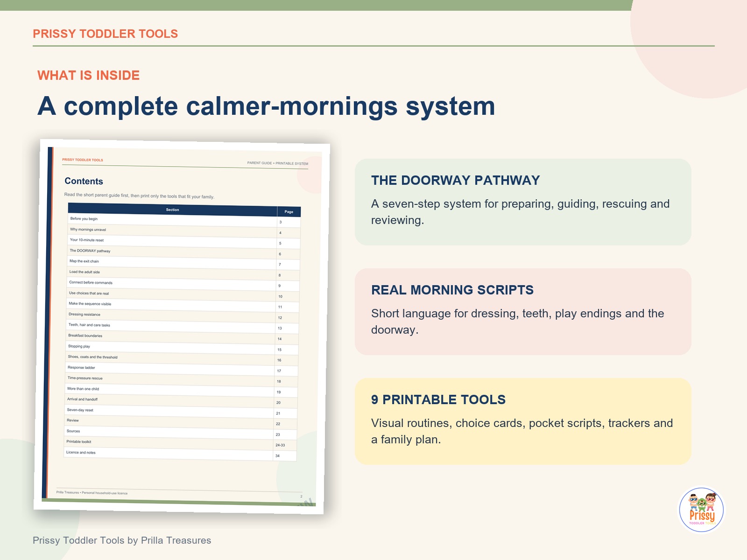
Task: Select 'Connect before commands' contents row
Action: [x=183, y=284]
